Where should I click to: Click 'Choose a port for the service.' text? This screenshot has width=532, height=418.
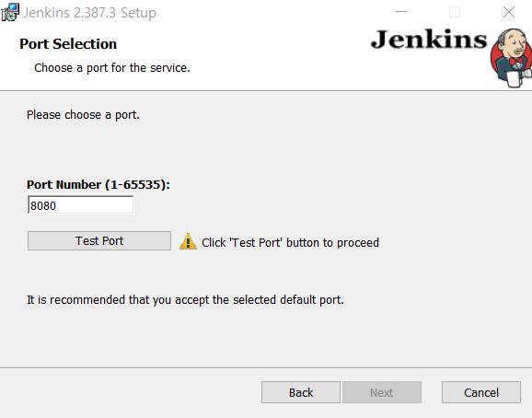(112, 68)
